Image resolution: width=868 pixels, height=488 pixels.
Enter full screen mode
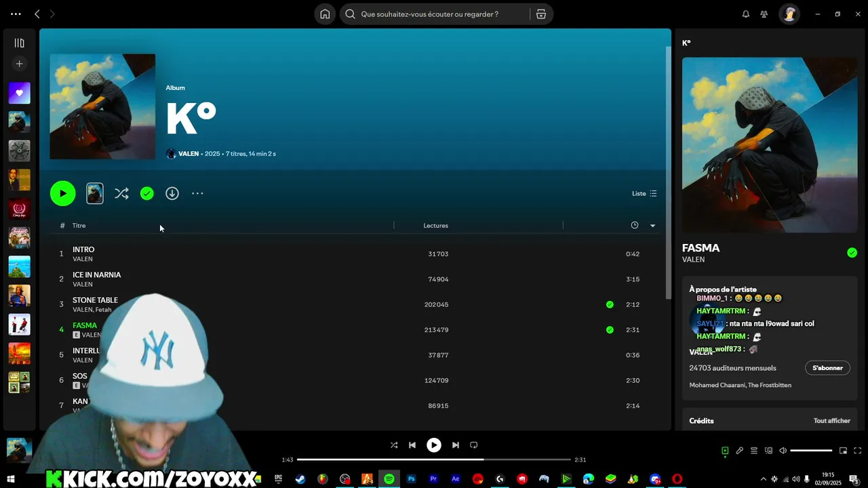[857, 451]
